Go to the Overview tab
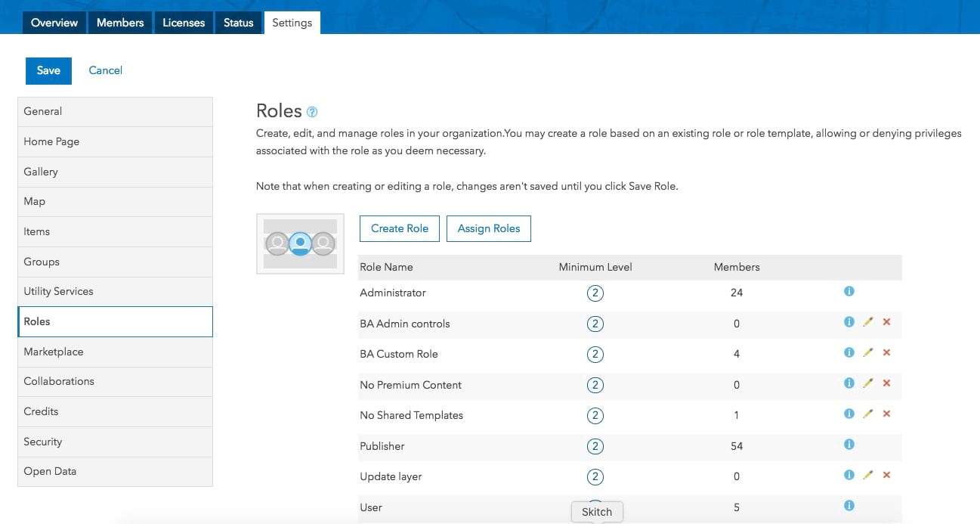The height and width of the screenshot is (524, 980). (54, 23)
